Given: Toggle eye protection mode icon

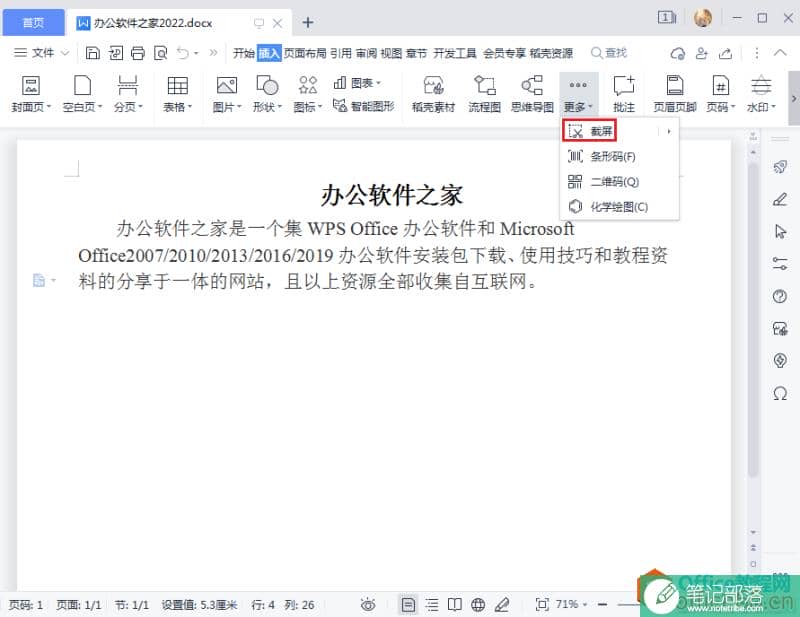Looking at the screenshot, I should (368, 605).
